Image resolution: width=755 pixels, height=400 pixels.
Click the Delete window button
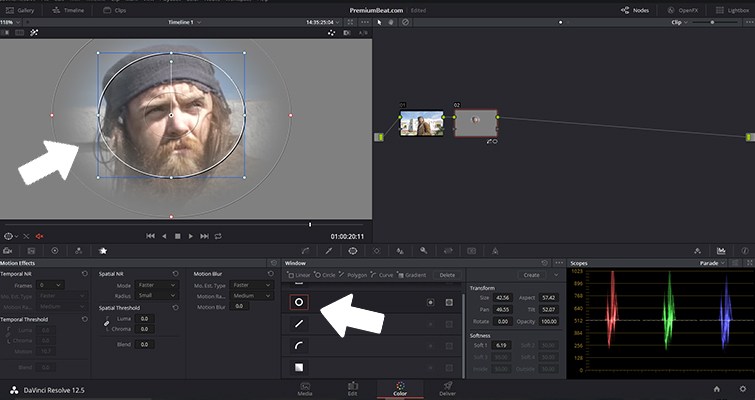pyautogui.click(x=446, y=275)
